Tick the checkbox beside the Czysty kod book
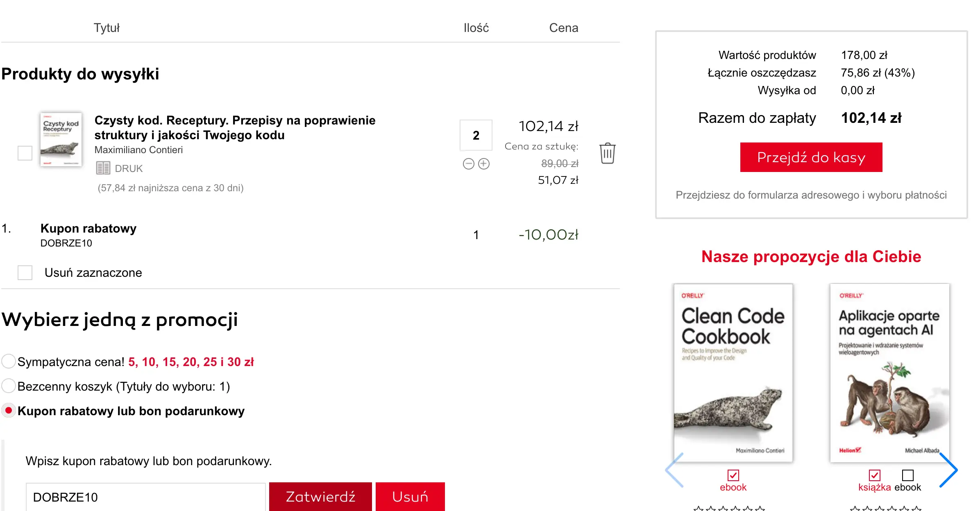Viewport: 980px width, 511px height. tap(25, 153)
